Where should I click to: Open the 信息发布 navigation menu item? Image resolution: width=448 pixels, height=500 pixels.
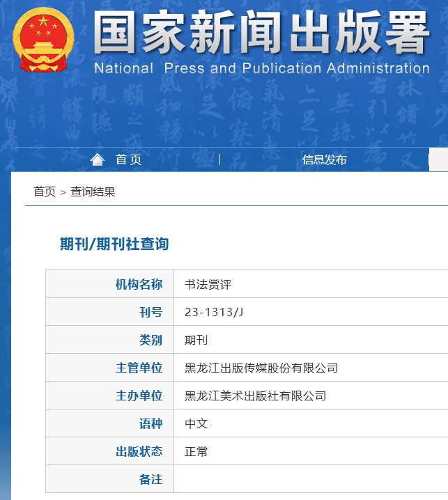pyautogui.click(x=324, y=159)
